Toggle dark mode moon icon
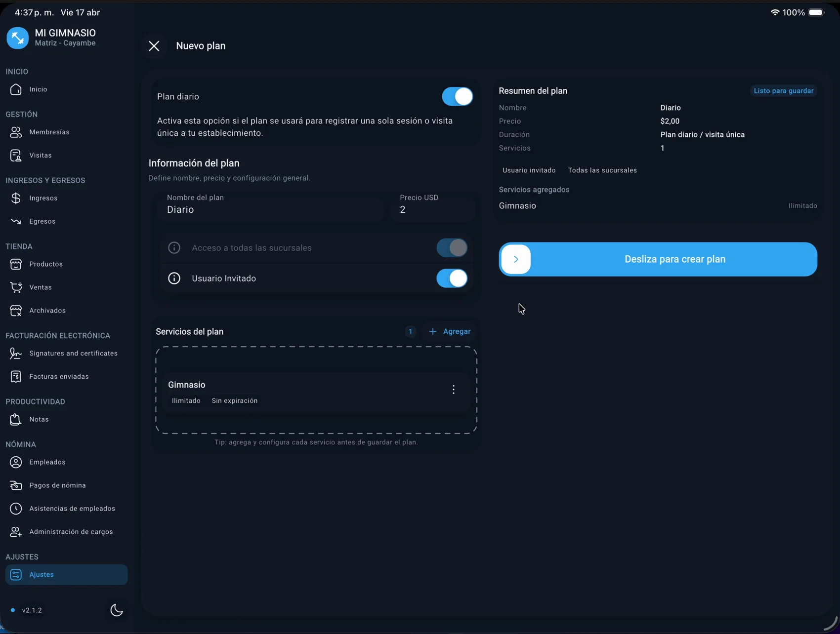This screenshot has width=840, height=634. tap(117, 610)
